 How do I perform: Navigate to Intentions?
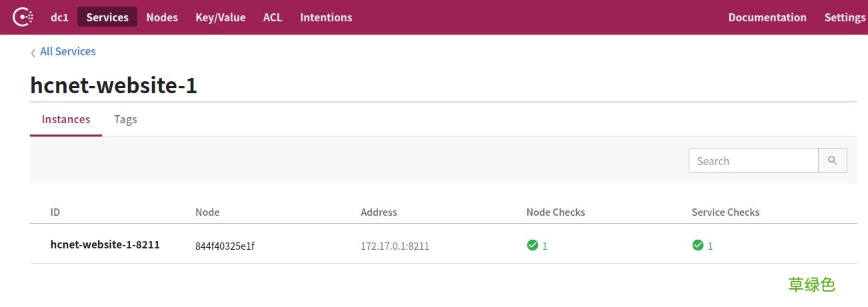(326, 17)
